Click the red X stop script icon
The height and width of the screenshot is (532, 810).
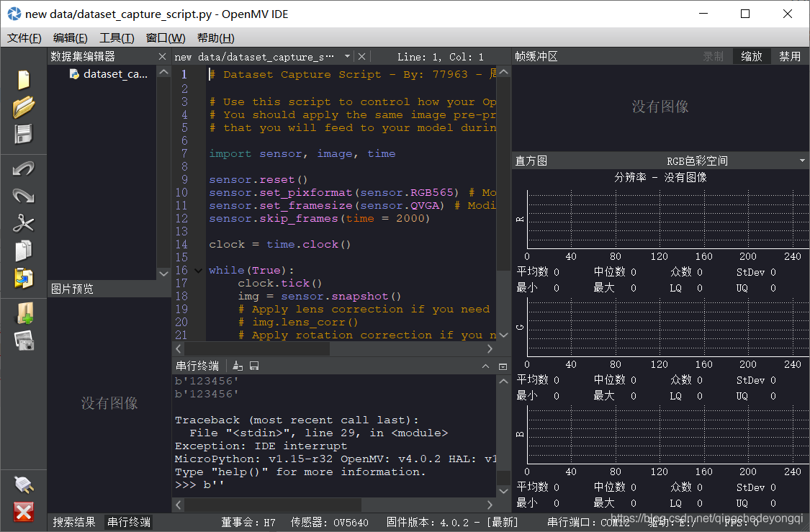[x=24, y=512]
